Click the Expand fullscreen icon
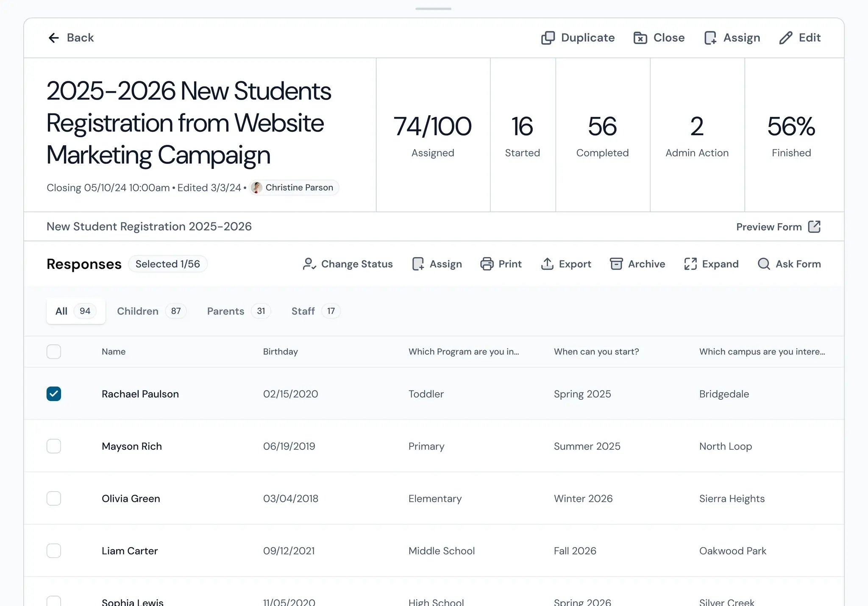 690,264
